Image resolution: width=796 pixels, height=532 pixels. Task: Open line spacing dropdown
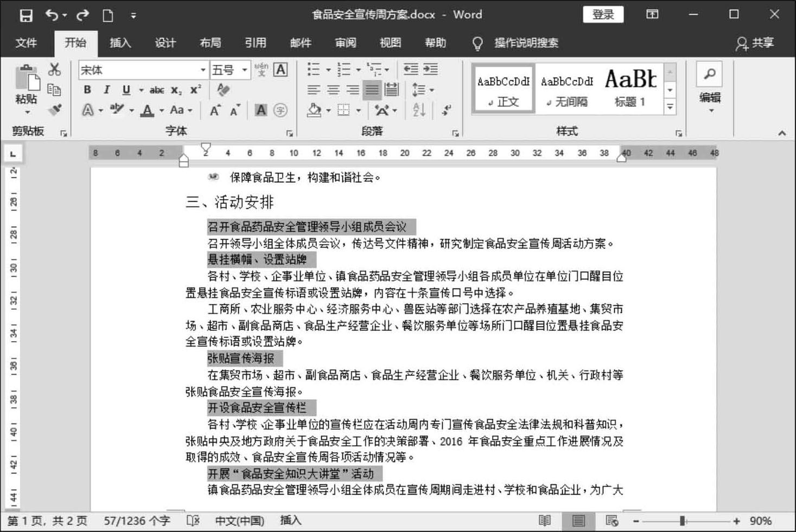click(423, 90)
